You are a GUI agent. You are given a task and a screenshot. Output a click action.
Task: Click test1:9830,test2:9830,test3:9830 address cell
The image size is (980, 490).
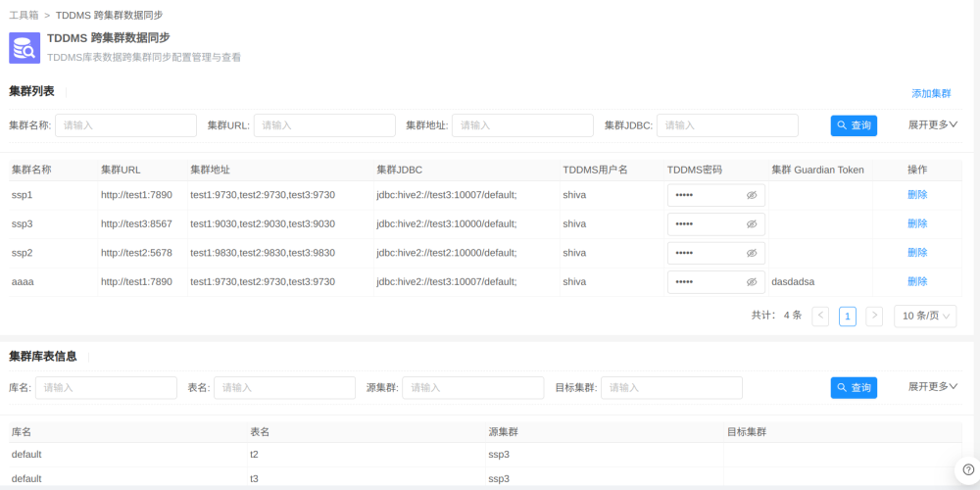click(x=263, y=253)
